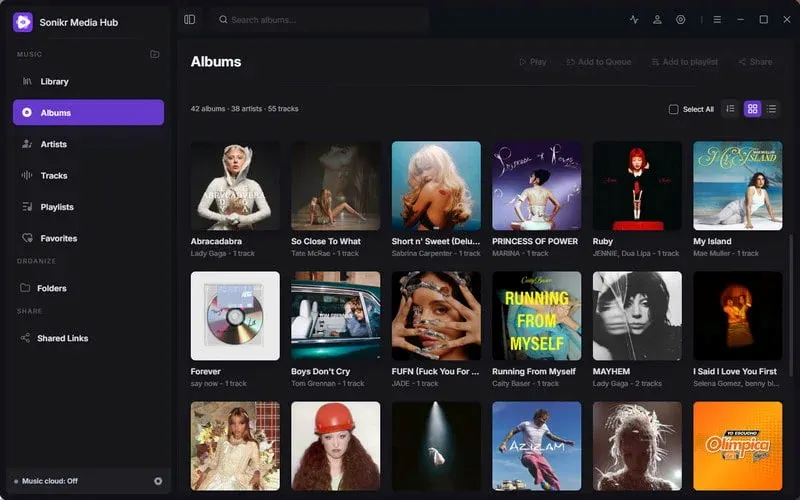Switch to grid view icon

click(752, 109)
